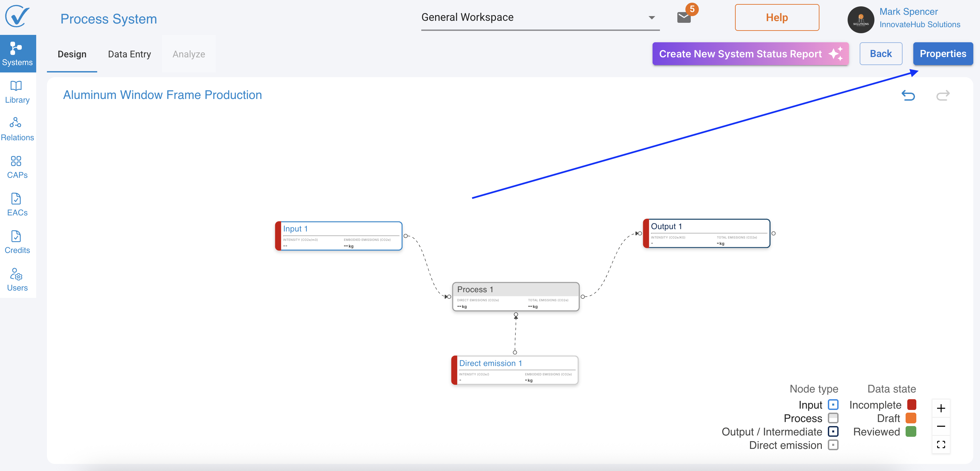Click the Incomplete red color swatch

pos(912,404)
